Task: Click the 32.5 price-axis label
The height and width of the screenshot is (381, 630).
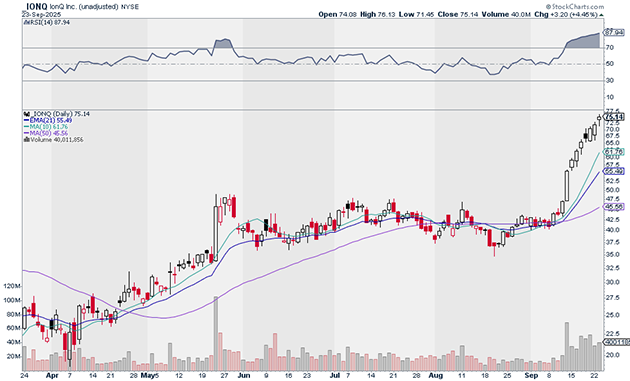Action: pyautogui.click(x=612, y=267)
